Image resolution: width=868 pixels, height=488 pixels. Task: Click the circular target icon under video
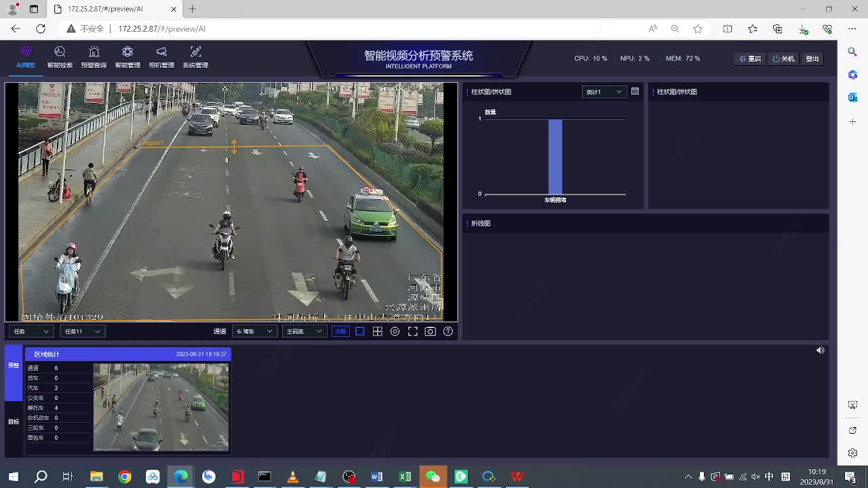tap(395, 331)
